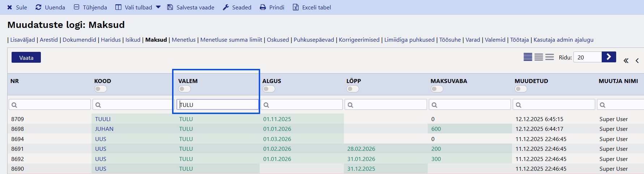The width and height of the screenshot is (644, 174).
Task: Click the KOOD column search field
Action: click(x=133, y=105)
